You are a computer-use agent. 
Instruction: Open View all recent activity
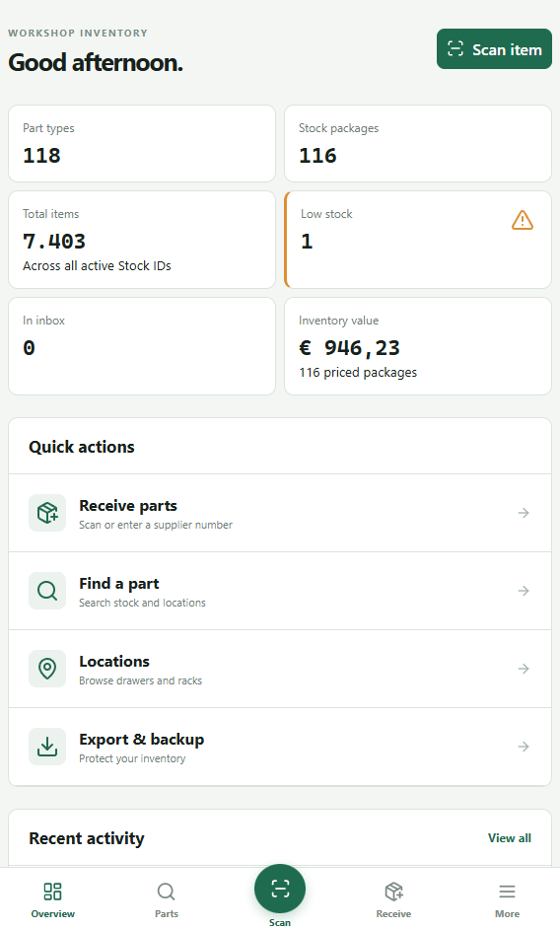click(510, 838)
